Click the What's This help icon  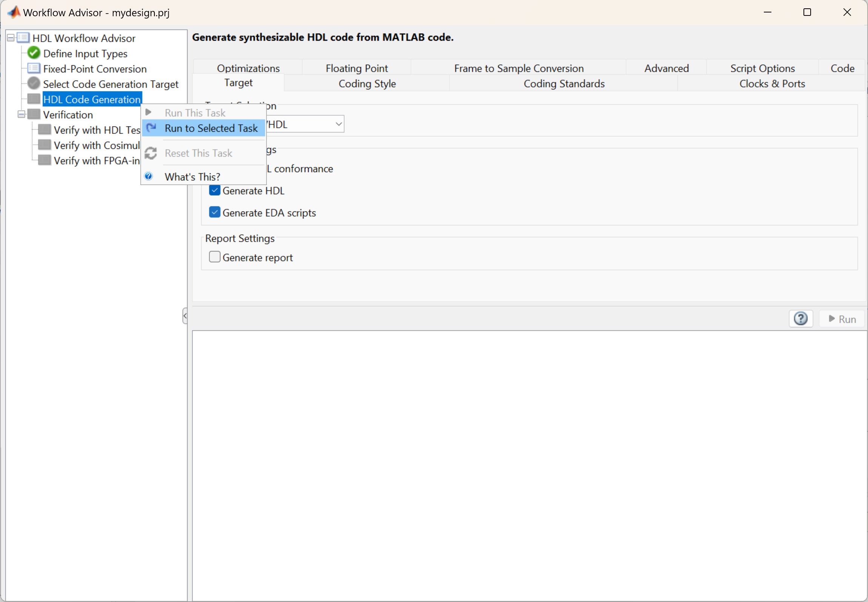(x=149, y=176)
